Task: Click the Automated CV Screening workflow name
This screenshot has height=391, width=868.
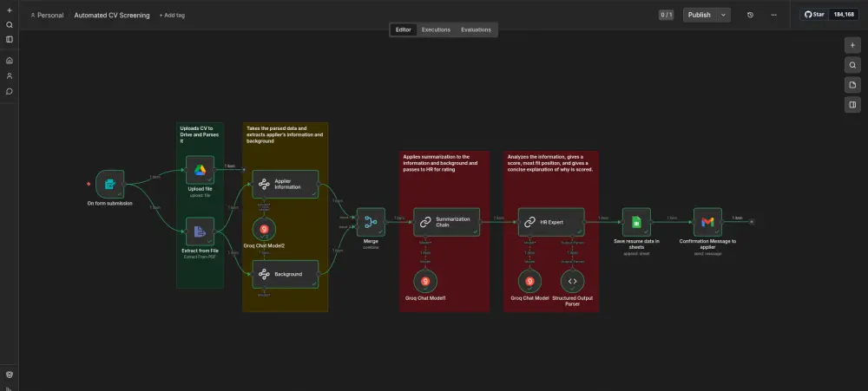Action: [x=112, y=16]
